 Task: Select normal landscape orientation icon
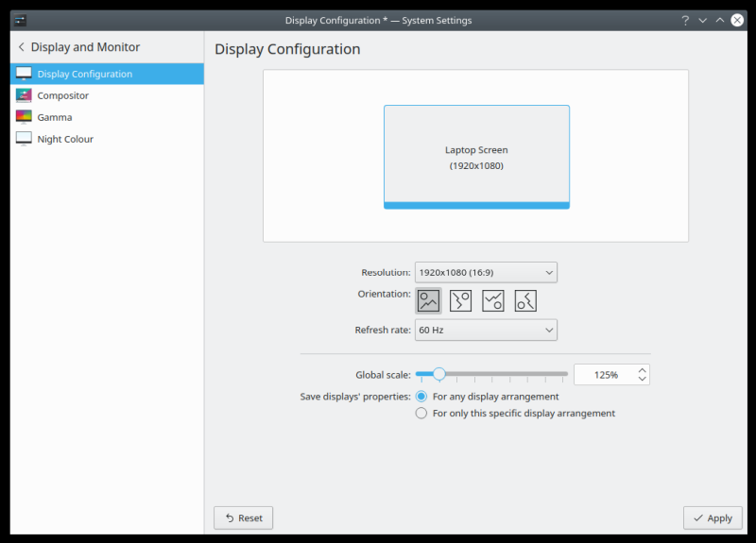428,301
